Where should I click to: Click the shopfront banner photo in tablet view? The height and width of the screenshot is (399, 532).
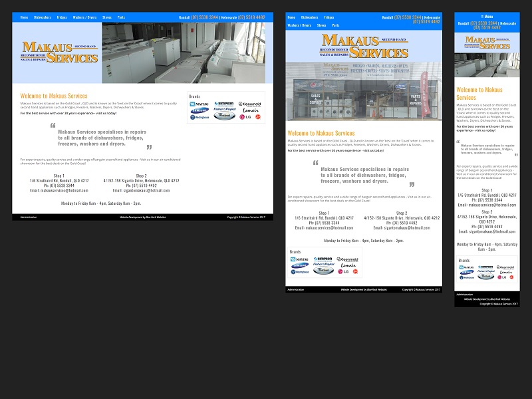pos(364,92)
